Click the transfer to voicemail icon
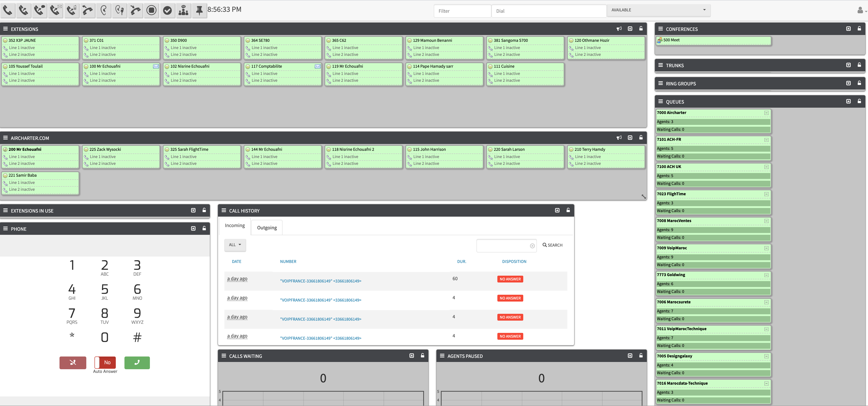Image resolution: width=868 pixels, height=406 pixels. pyautogui.click(x=55, y=10)
